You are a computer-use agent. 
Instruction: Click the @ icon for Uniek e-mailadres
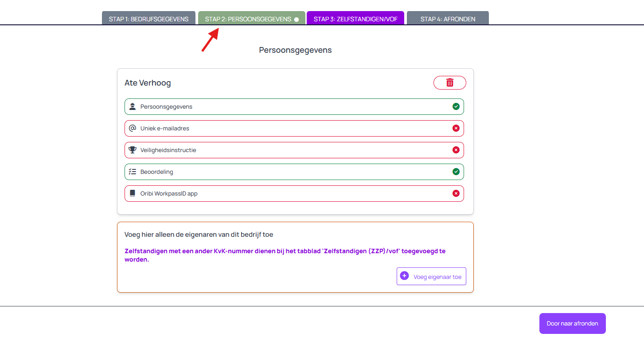pos(132,128)
